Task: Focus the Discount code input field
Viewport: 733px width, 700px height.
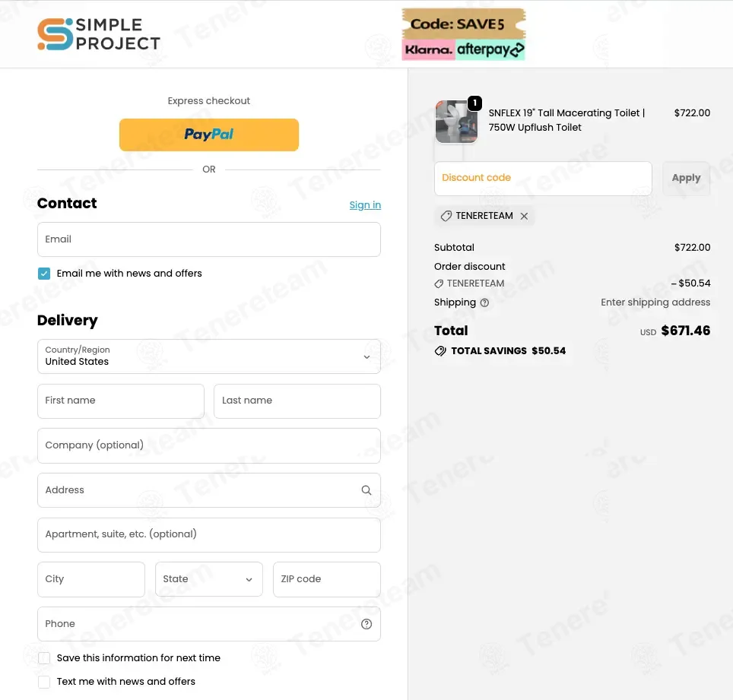Action: tap(543, 178)
